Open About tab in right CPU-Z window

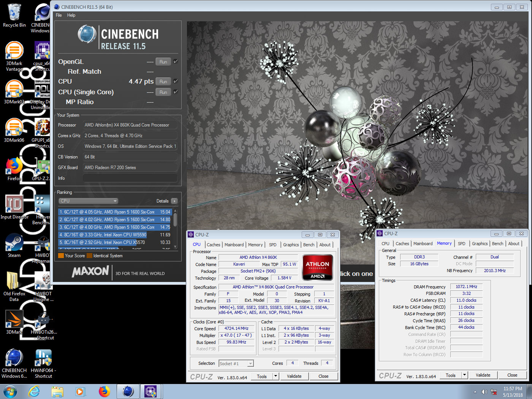514,244
